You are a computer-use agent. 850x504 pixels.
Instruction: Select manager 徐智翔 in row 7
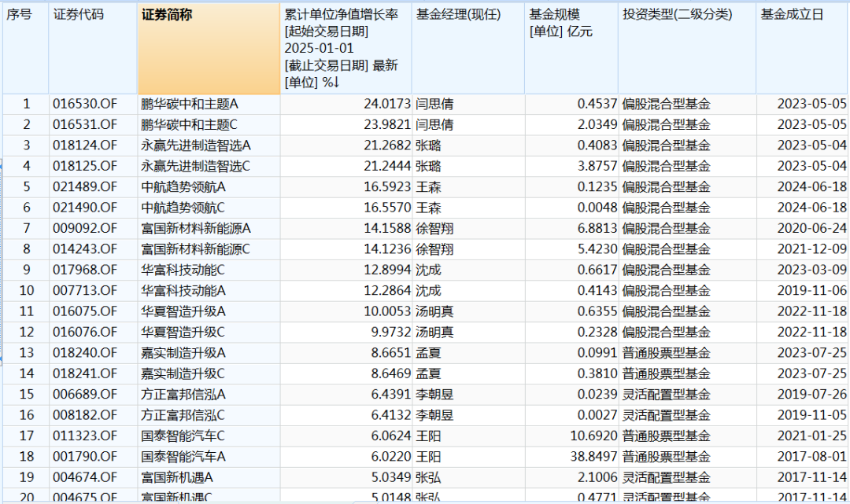434,229
